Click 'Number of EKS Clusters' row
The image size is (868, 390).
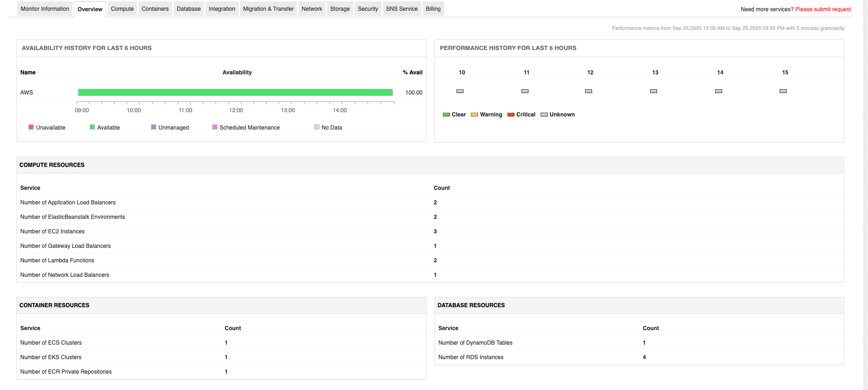pyautogui.click(x=221, y=357)
